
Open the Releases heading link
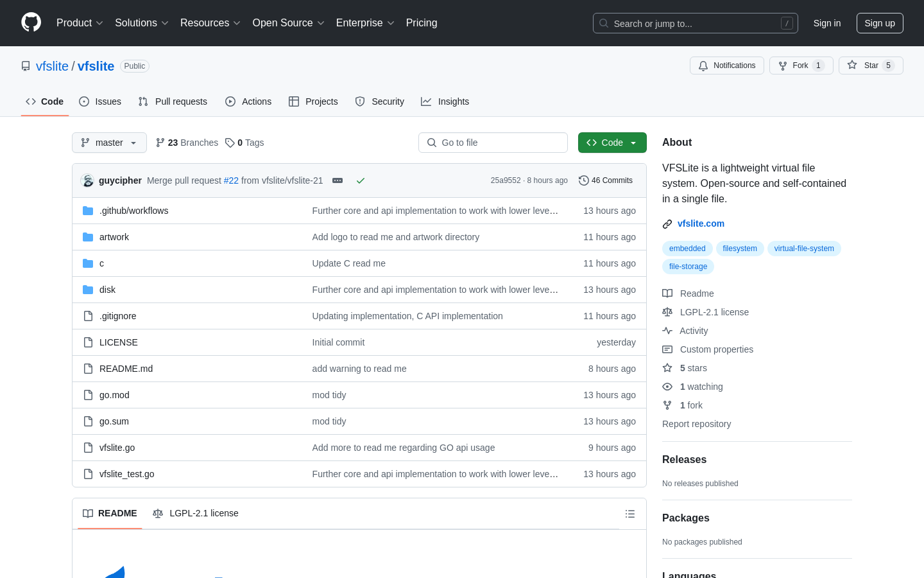point(684,460)
